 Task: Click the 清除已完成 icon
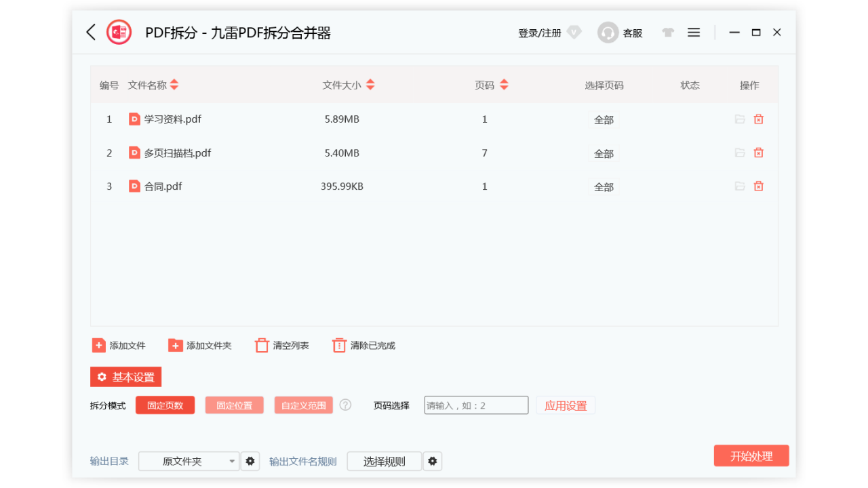pos(339,345)
